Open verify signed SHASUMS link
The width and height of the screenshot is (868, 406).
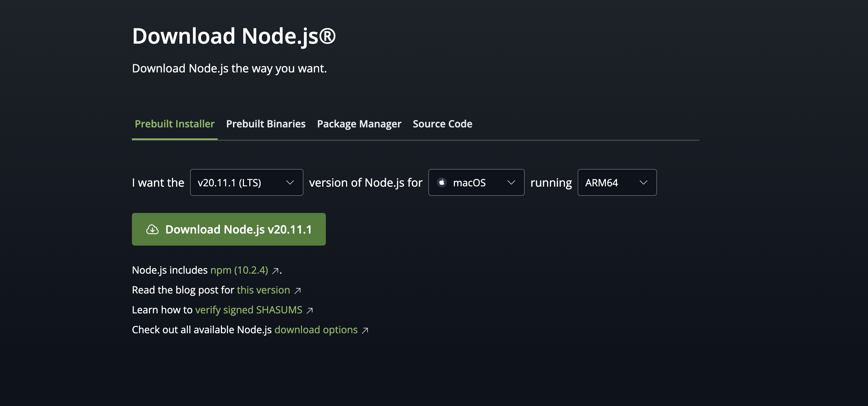249,310
